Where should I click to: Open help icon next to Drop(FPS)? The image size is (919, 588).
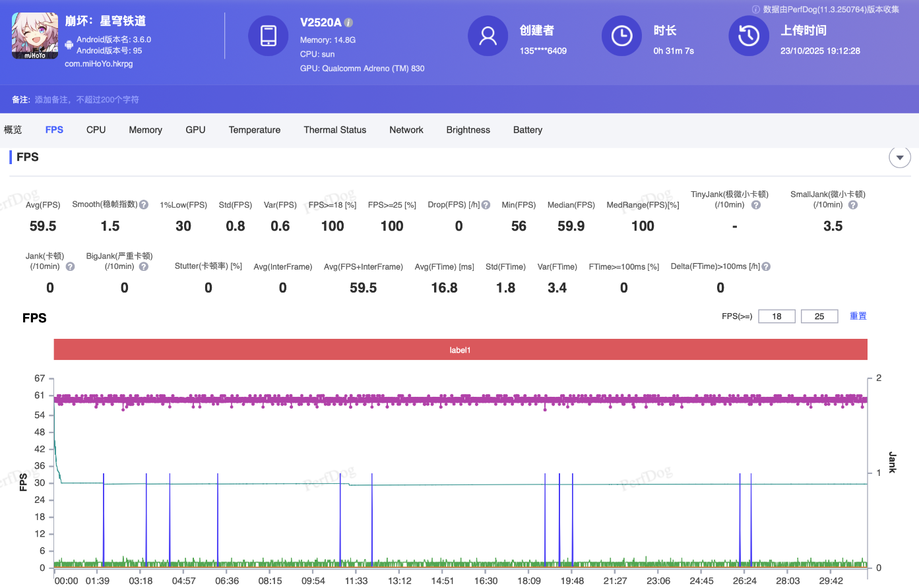click(486, 205)
